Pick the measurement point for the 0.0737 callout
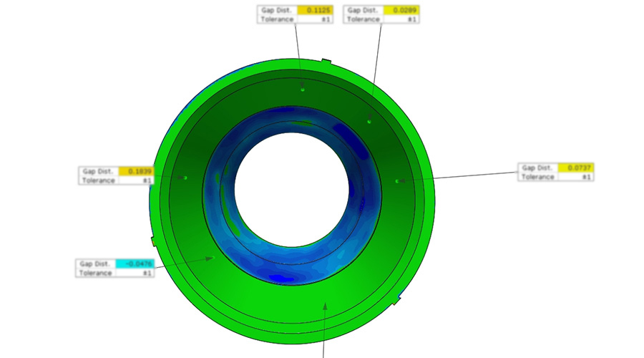644x358 pixels. 397,181
